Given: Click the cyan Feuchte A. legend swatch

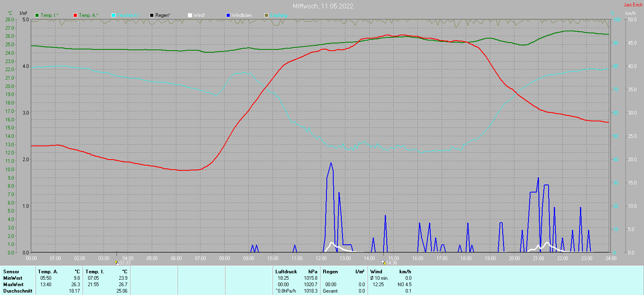Looking at the screenshot, I should coord(114,15).
